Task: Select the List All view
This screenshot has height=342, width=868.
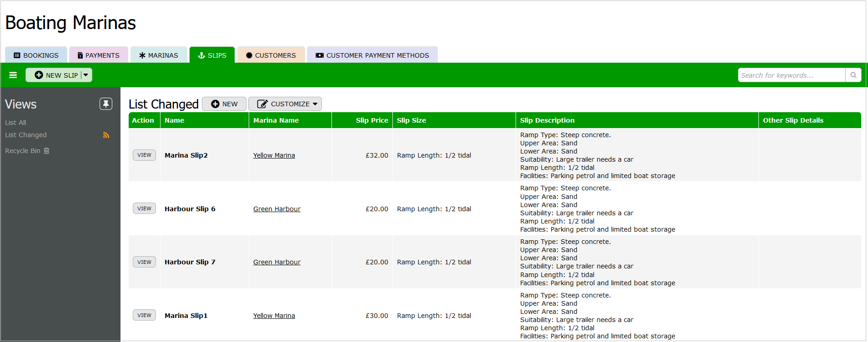Action: tap(15, 123)
